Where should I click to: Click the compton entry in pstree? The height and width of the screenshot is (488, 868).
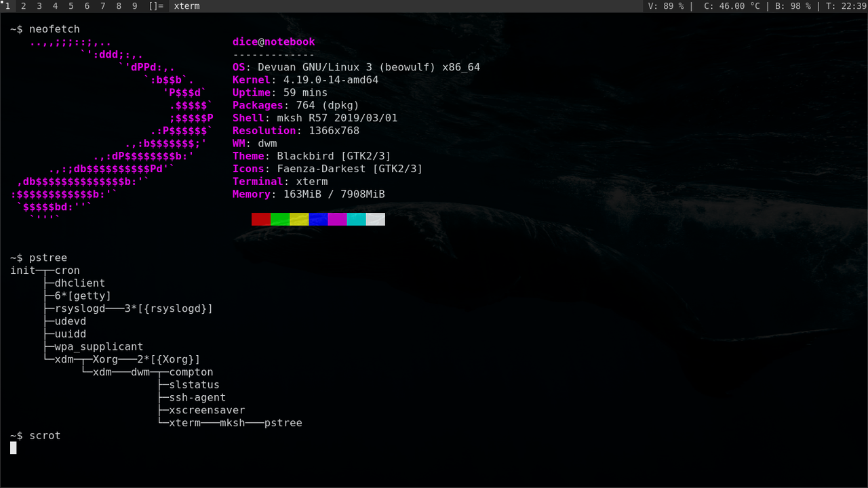pyautogui.click(x=191, y=372)
